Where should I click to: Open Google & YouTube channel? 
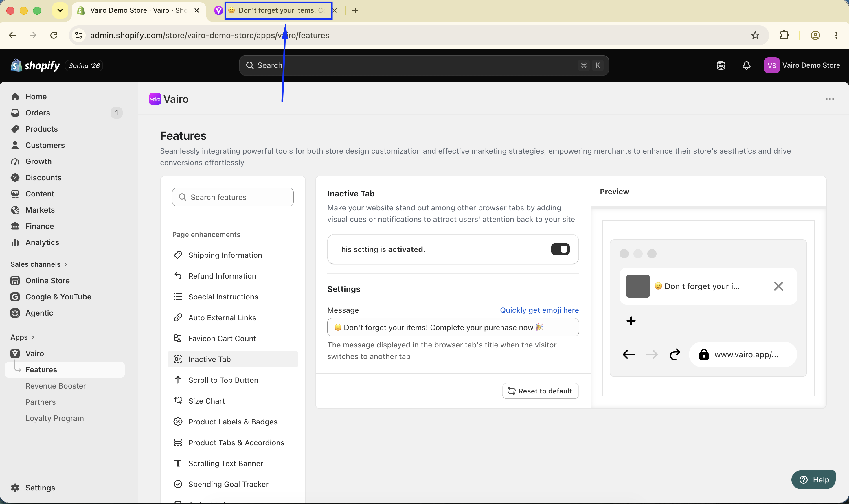65,297
